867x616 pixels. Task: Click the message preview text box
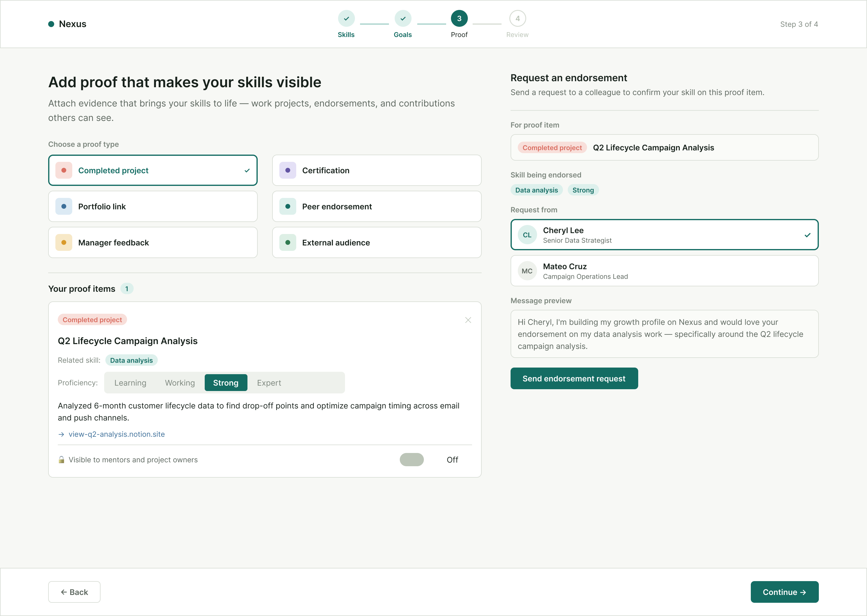pos(664,334)
